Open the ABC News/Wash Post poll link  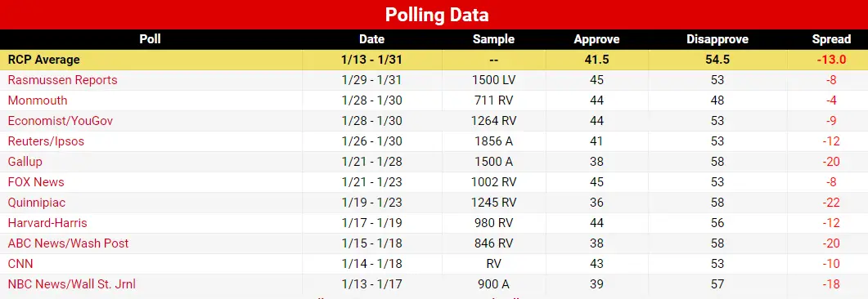tap(68, 243)
